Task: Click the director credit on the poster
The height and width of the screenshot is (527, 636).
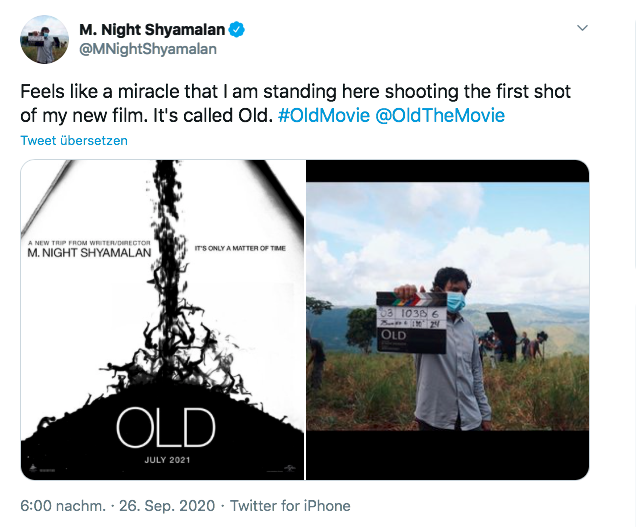Action: coord(89,249)
